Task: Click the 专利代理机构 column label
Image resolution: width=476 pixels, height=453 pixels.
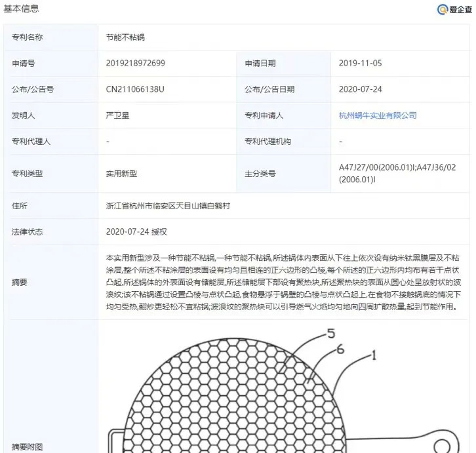Action: 268,142
